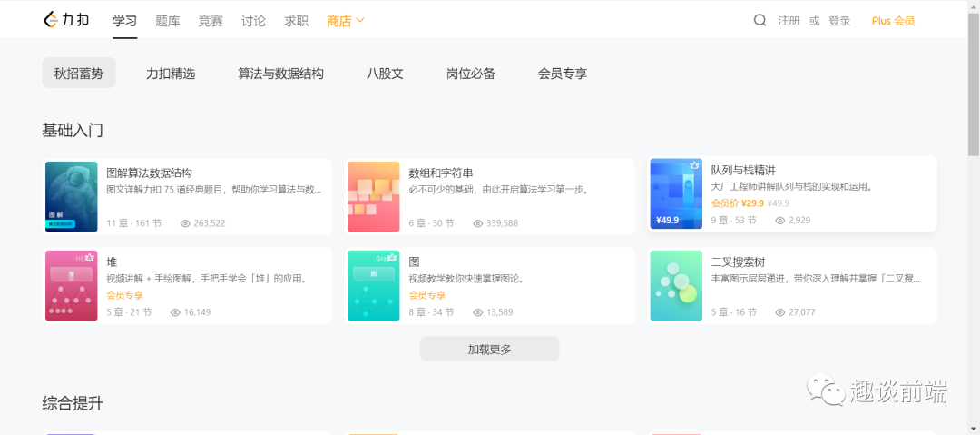Click the 加载更多 button
This screenshot has width=980, height=435.
point(489,349)
